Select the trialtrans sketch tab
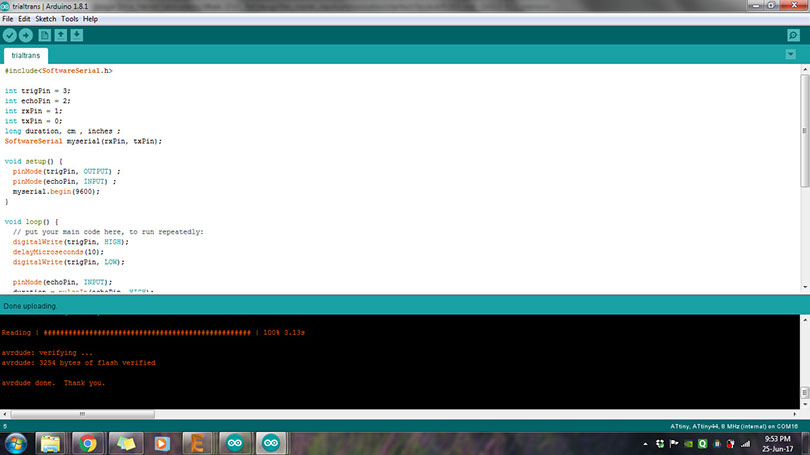The image size is (810, 455). (26, 55)
